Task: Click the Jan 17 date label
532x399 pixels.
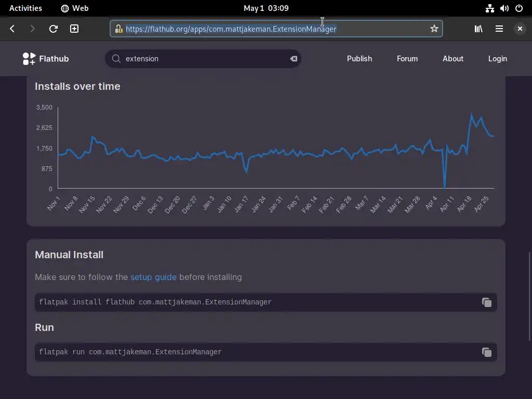Action: tap(241, 204)
